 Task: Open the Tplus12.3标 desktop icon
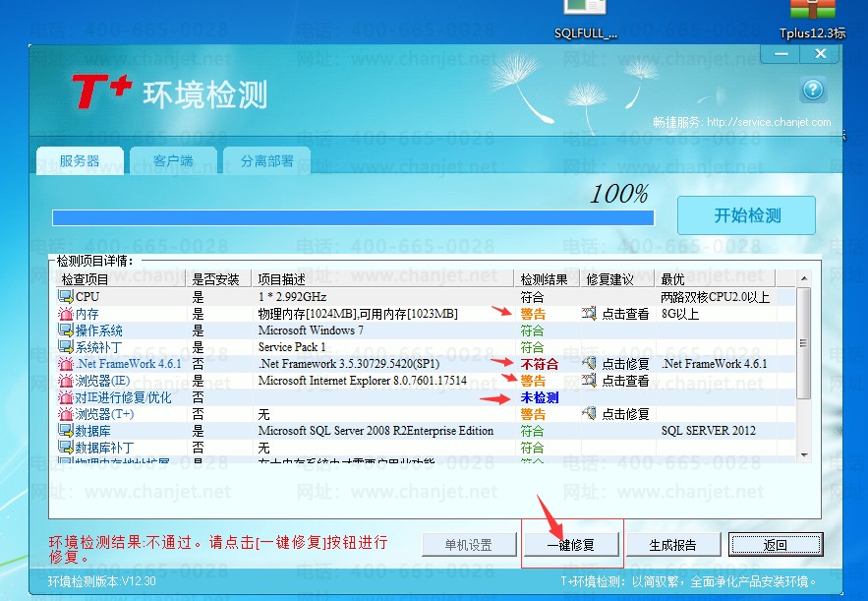tap(812, 20)
